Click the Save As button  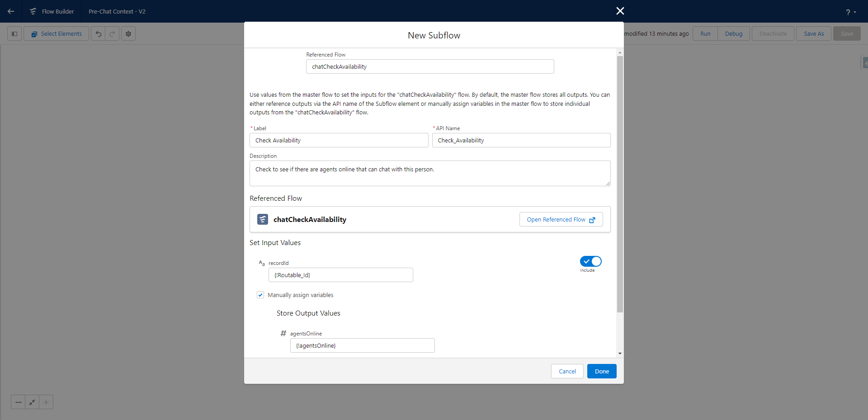pos(814,34)
